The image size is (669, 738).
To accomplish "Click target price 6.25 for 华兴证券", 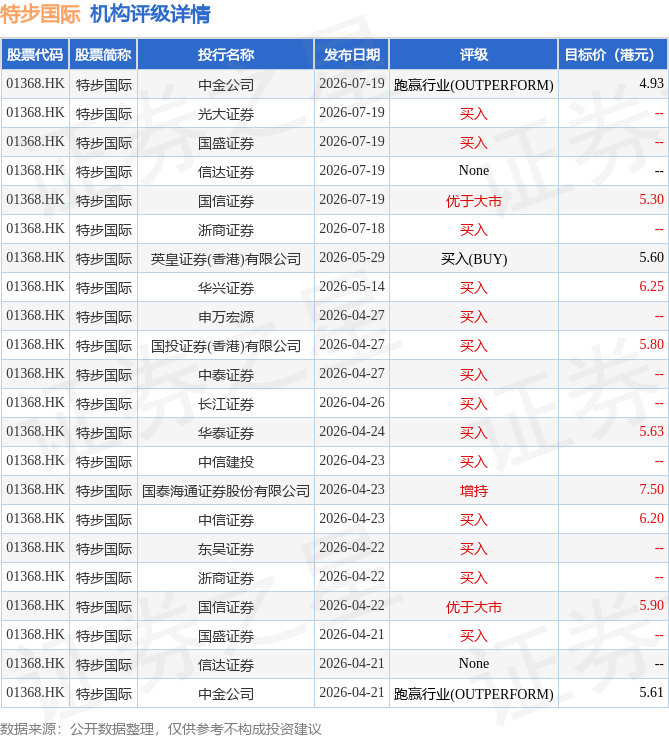I will (x=651, y=287).
